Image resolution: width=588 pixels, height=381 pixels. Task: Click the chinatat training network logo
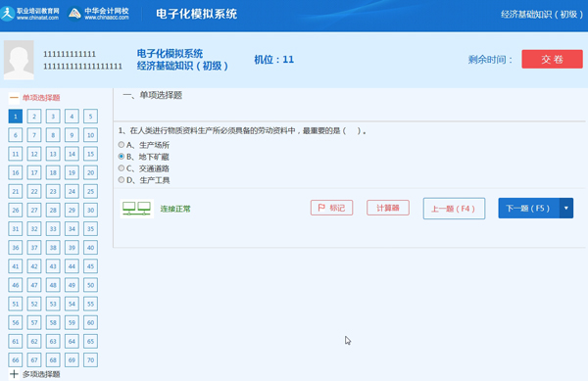30,14
